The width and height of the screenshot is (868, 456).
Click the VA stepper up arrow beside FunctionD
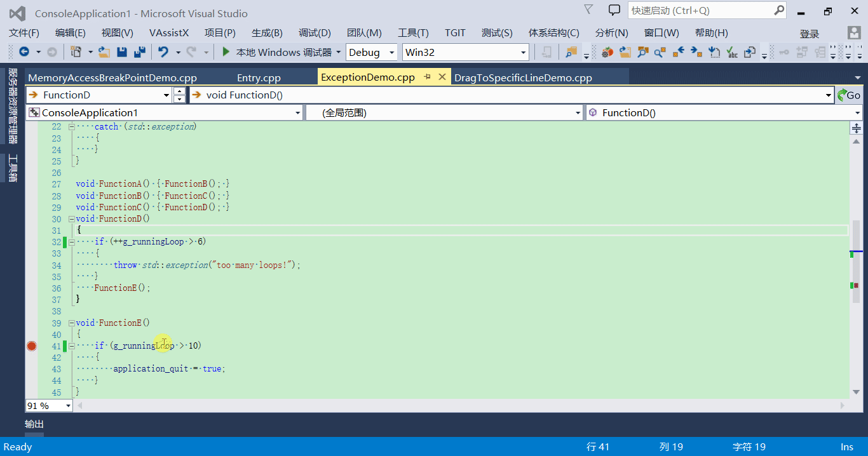[179, 91]
